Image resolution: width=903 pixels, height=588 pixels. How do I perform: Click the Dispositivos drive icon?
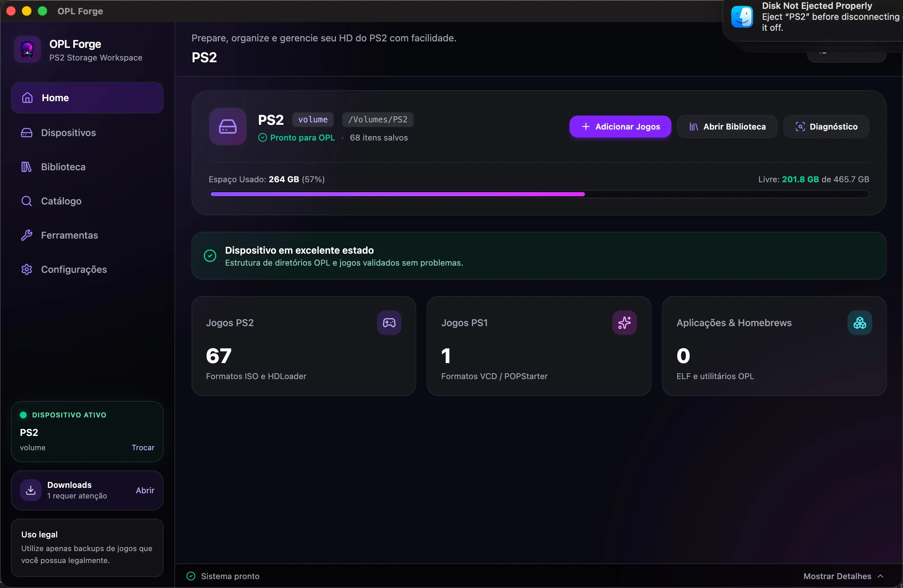27,133
